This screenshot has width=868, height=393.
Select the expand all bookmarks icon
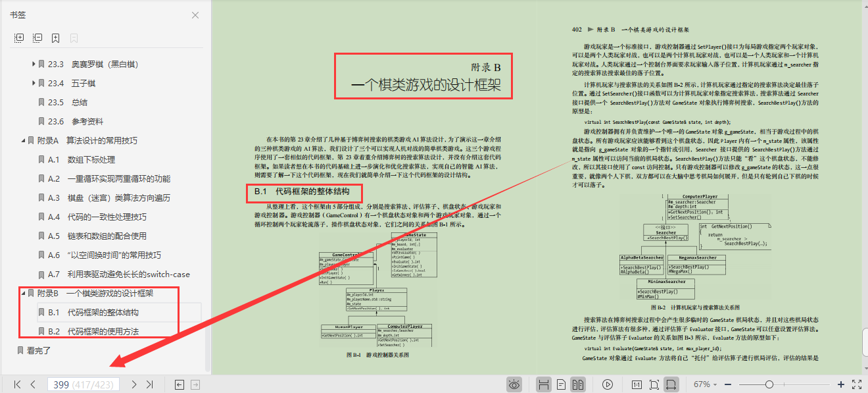(x=19, y=38)
